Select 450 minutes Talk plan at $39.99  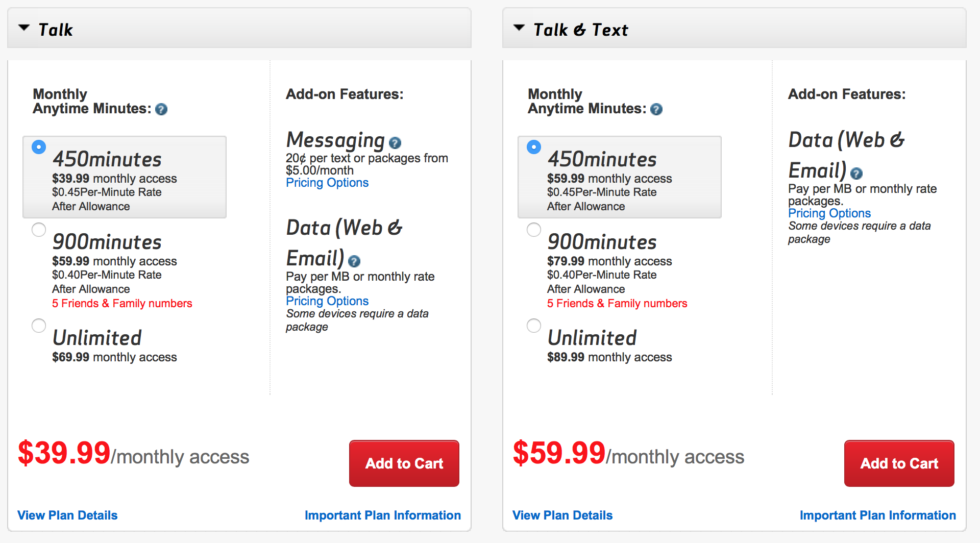pyautogui.click(x=39, y=147)
